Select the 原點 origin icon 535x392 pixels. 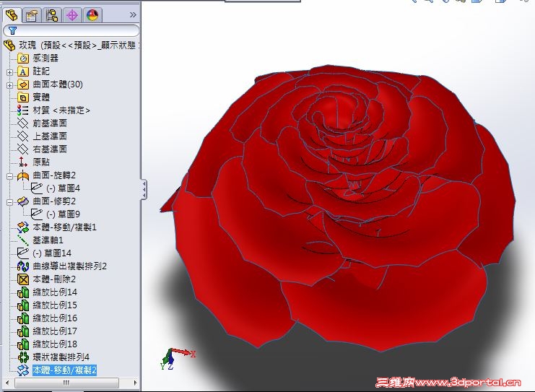tap(23, 162)
